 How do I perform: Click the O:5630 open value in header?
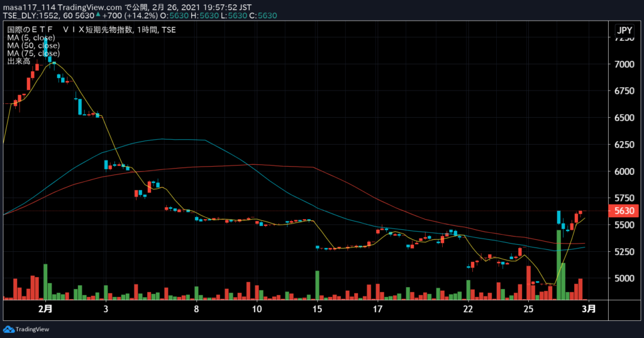pos(175,16)
